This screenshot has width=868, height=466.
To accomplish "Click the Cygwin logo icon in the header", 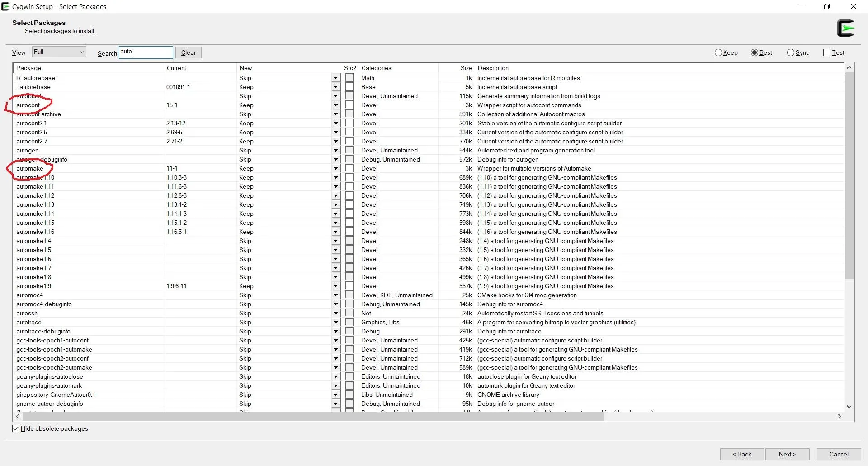I will pos(846,28).
